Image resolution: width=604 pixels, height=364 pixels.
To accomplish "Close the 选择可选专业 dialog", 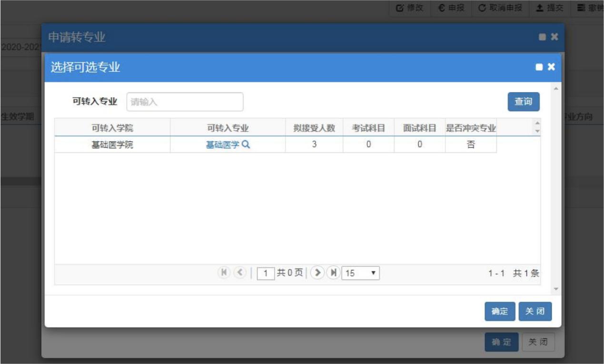I will 551,67.
